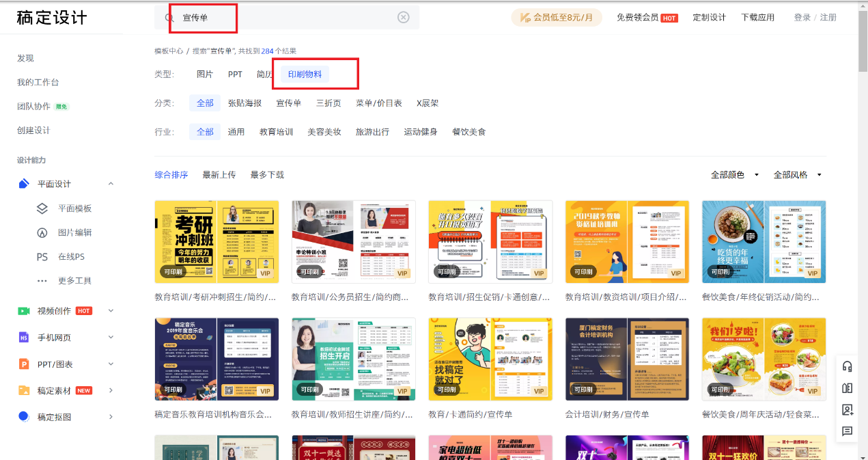Select the 印刷物料 type tab
Viewport: 868px width, 460px height.
305,75
